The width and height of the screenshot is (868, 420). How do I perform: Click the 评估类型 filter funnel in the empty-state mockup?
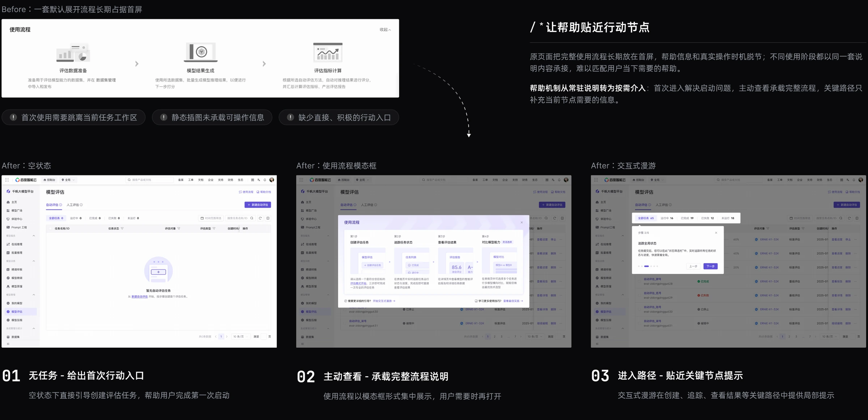[x=214, y=229]
